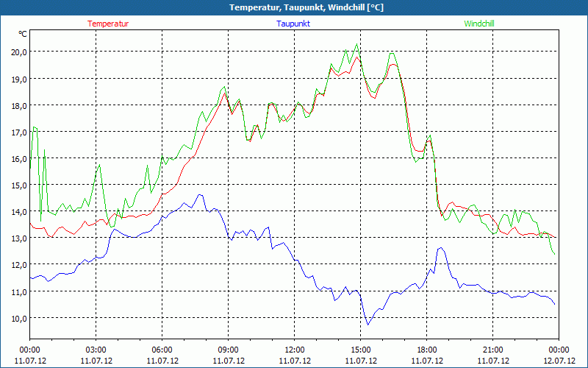Click the '09:00' time axis label
588x368 pixels.
pyautogui.click(x=229, y=350)
